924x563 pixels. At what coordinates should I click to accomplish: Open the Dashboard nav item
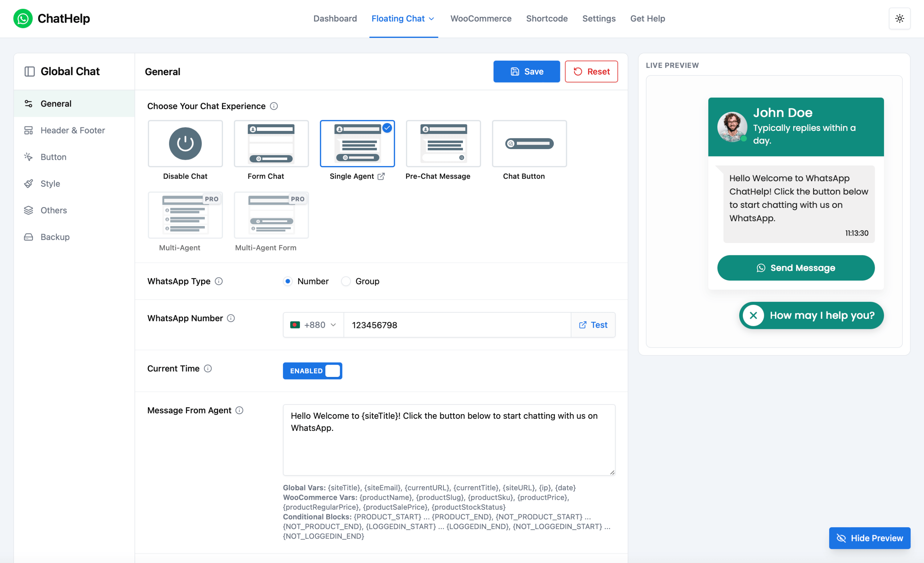pos(335,18)
